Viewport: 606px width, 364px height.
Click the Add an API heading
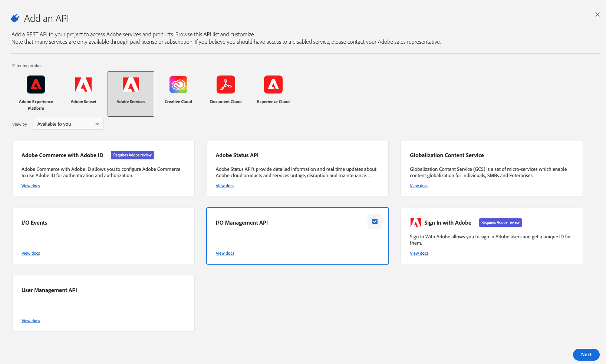pyautogui.click(x=46, y=19)
